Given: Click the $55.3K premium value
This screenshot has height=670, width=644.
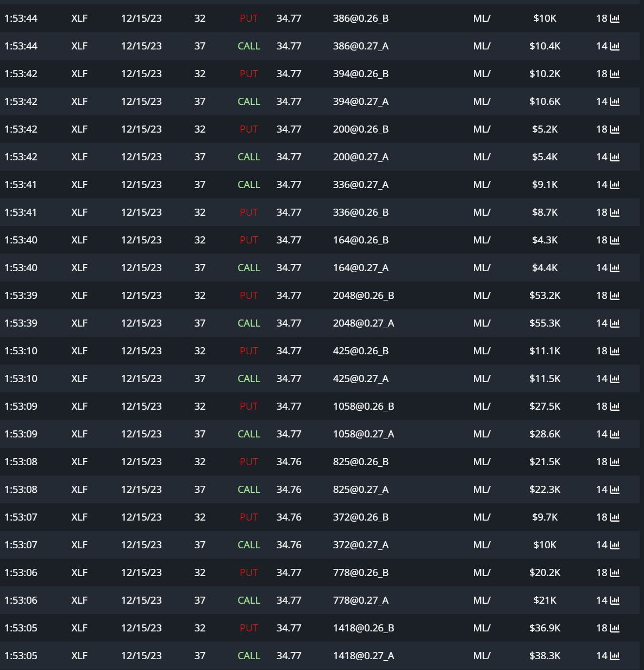Looking at the screenshot, I should (545, 323).
